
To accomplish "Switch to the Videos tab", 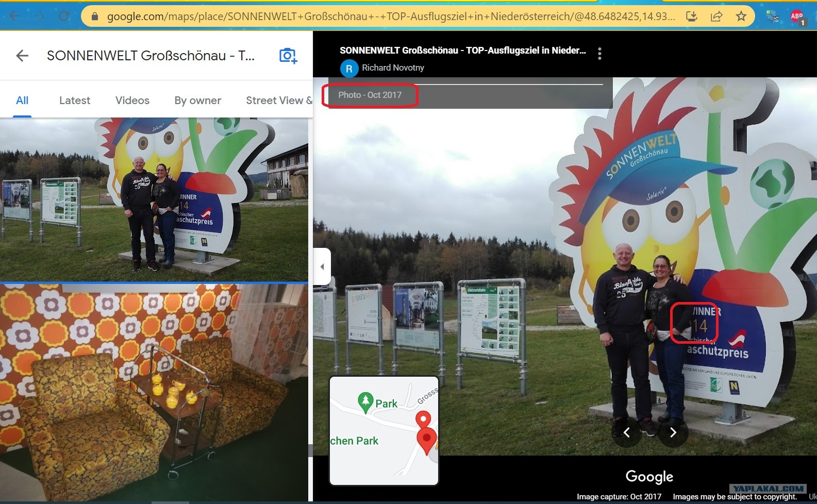I will 132,100.
